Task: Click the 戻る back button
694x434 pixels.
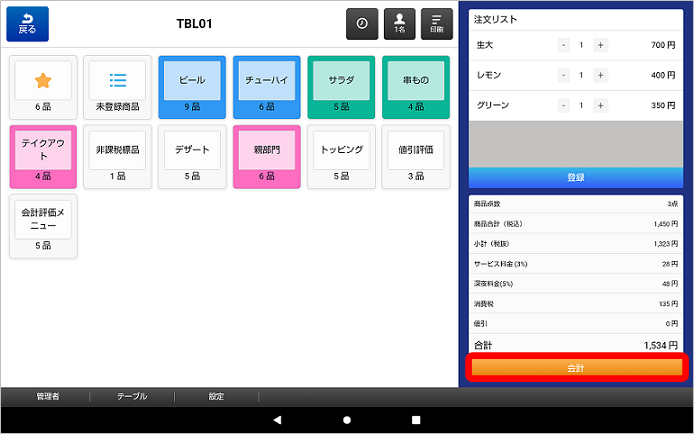Action: pyautogui.click(x=27, y=24)
